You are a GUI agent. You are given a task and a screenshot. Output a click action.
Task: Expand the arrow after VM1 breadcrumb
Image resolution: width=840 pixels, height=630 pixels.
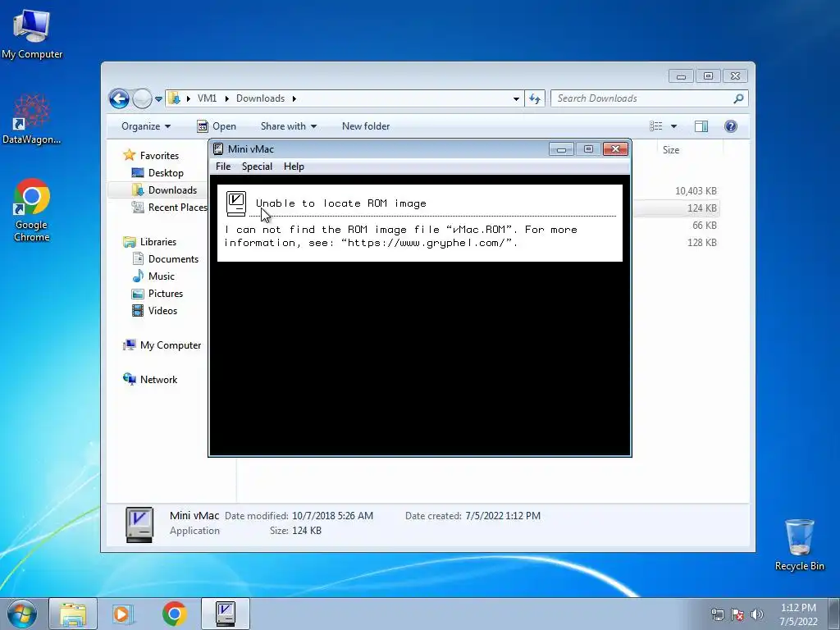[x=226, y=98]
